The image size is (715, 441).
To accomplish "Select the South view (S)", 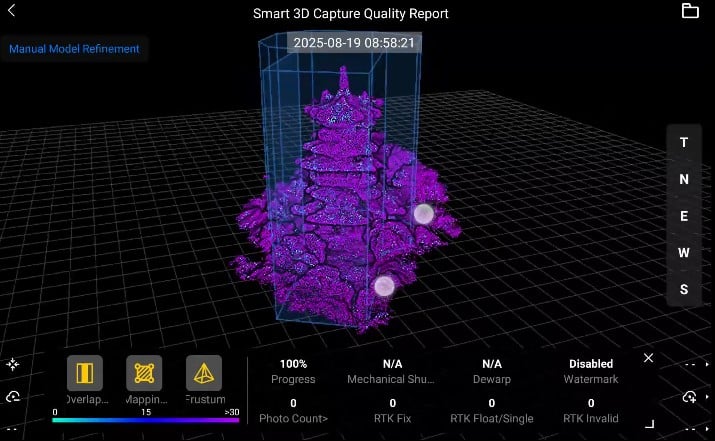I will [684, 290].
